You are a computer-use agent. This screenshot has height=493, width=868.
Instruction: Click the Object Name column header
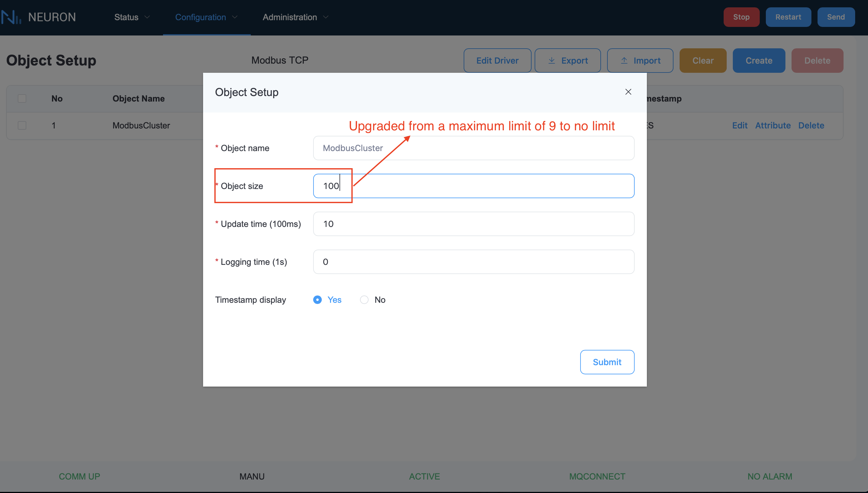139,98
